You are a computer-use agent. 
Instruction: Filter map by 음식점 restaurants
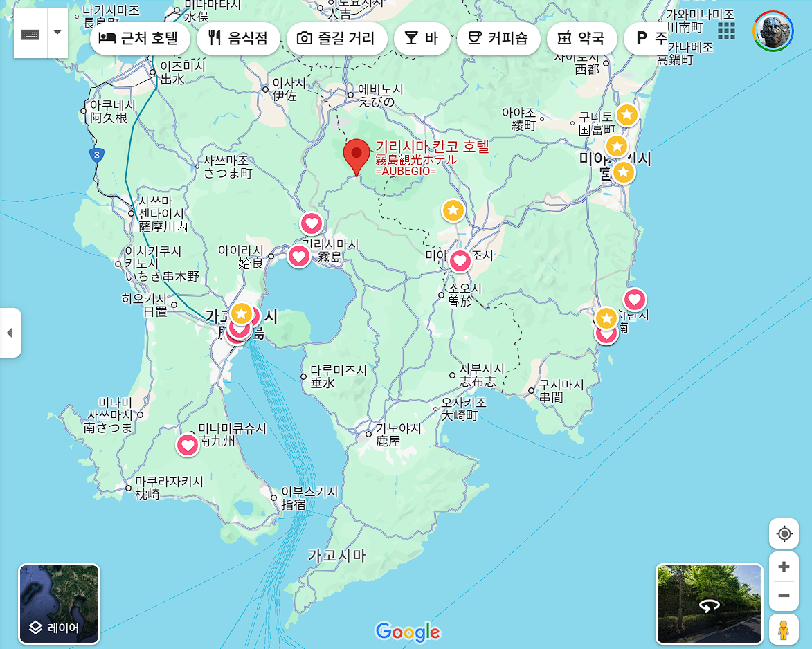point(238,38)
